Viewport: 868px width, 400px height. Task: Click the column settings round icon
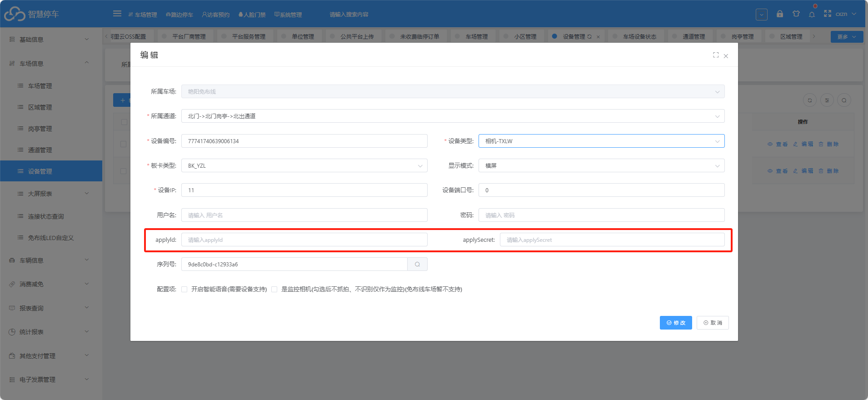[827, 100]
